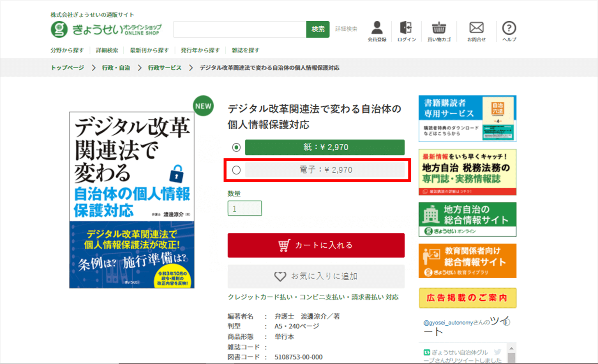This screenshot has width=598, height=364.
Task: Click the red カートに入れる button
Action: (316, 245)
